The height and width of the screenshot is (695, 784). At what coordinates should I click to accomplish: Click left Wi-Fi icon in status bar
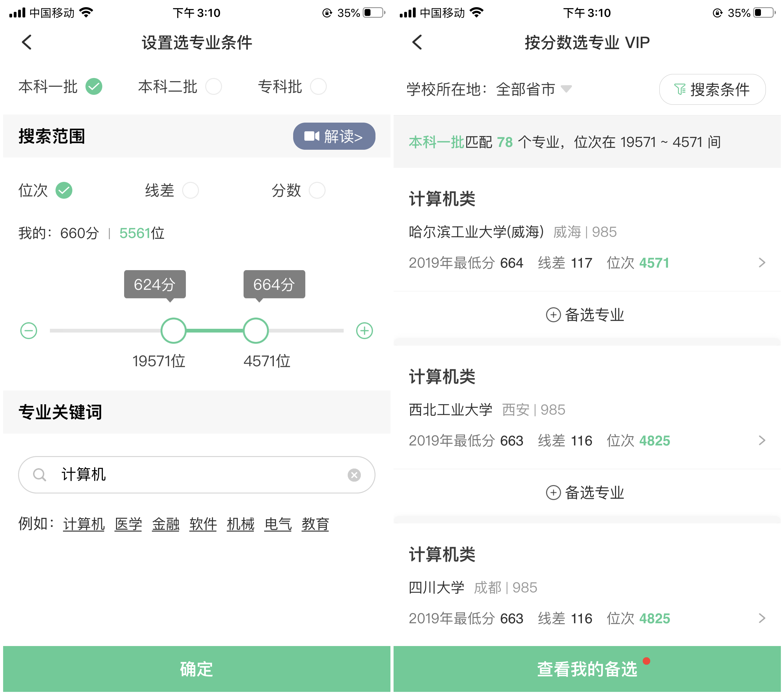[x=87, y=13]
